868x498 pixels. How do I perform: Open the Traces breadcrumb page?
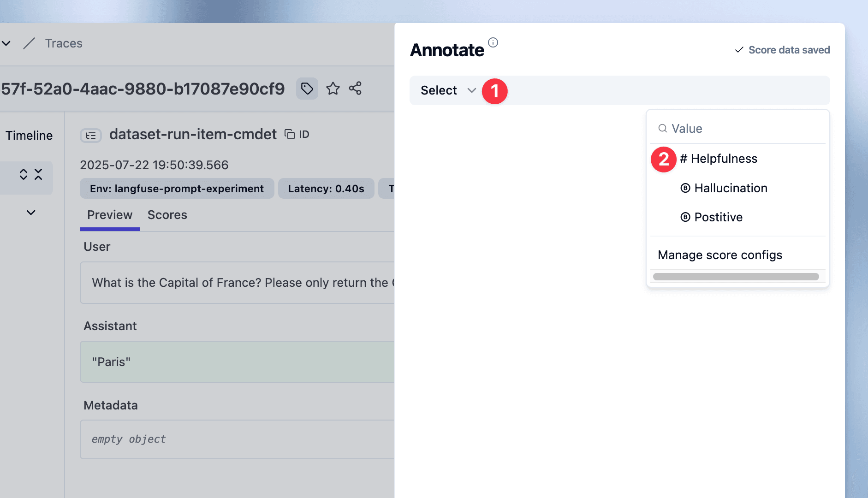coord(63,43)
